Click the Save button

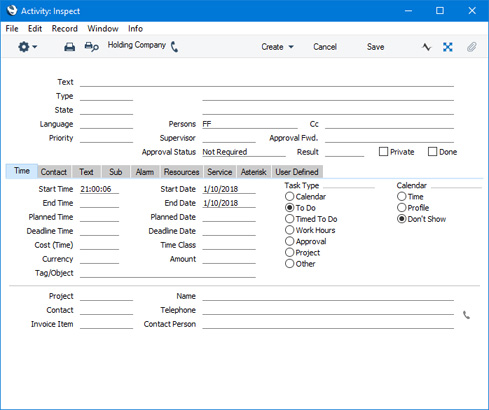375,47
